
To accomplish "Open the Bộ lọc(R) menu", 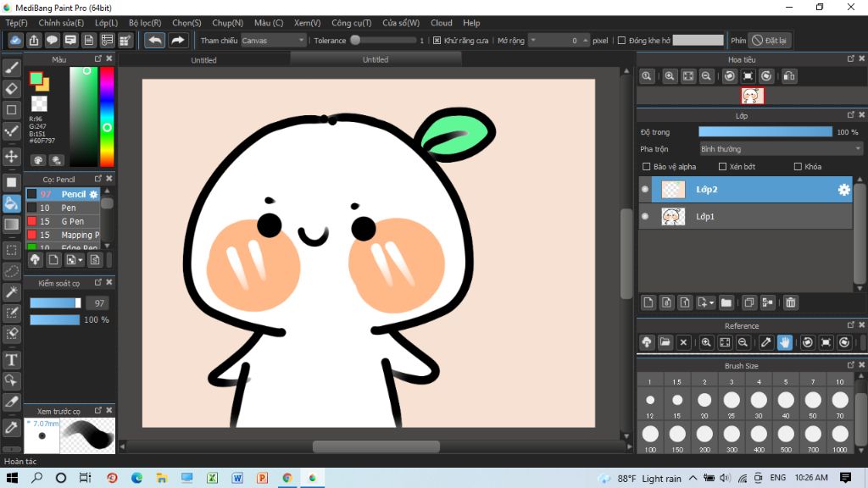I will [145, 23].
